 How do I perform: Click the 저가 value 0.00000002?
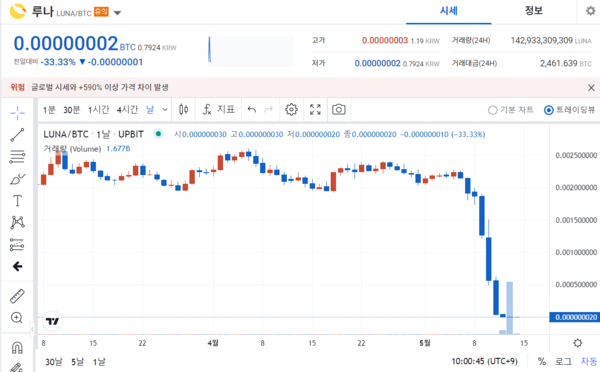[x=377, y=64]
